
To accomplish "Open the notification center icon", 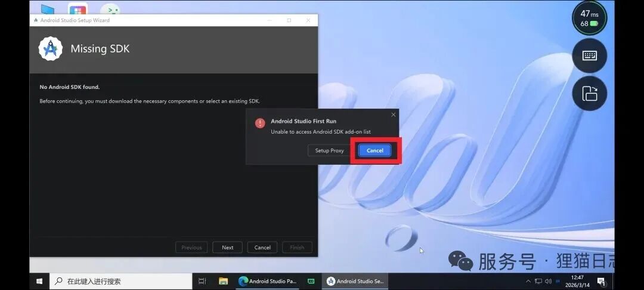I will 601,282.
